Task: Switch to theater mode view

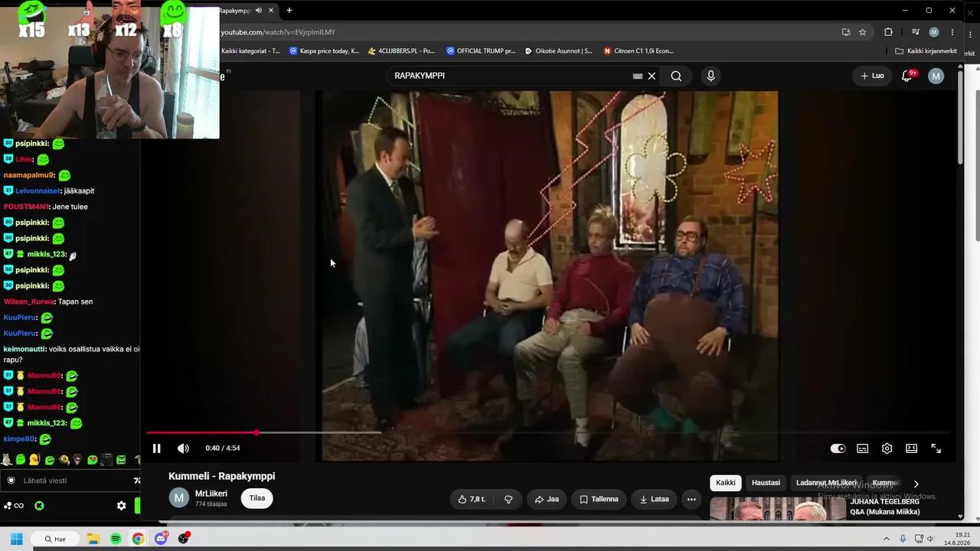Action: pyautogui.click(x=912, y=448)
